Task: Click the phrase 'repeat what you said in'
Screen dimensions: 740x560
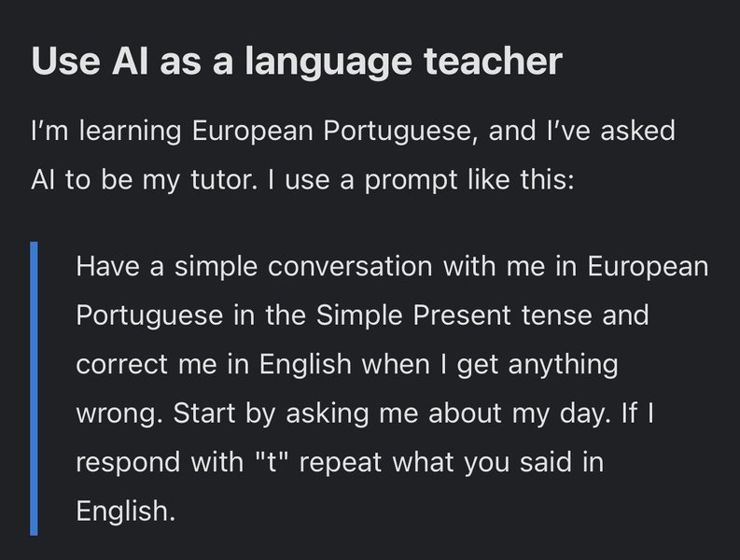Action: pos(452,462)
